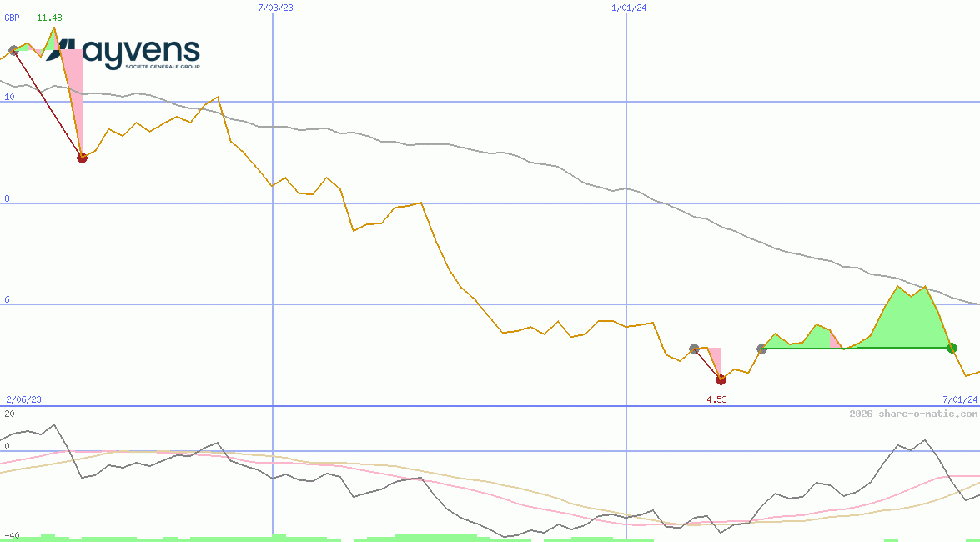Select the 1/01/24 date label
The image size is (980, 542).
point(629,8)
